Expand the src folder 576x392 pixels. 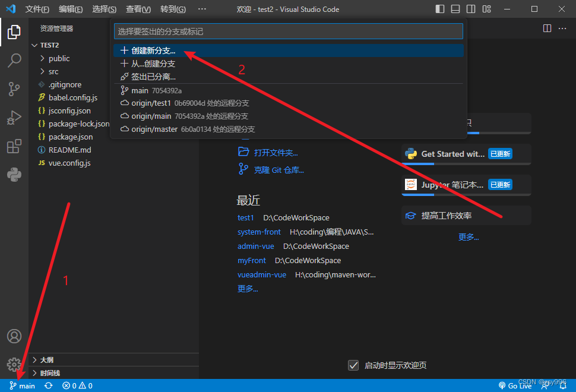click(x=53, y=72)
